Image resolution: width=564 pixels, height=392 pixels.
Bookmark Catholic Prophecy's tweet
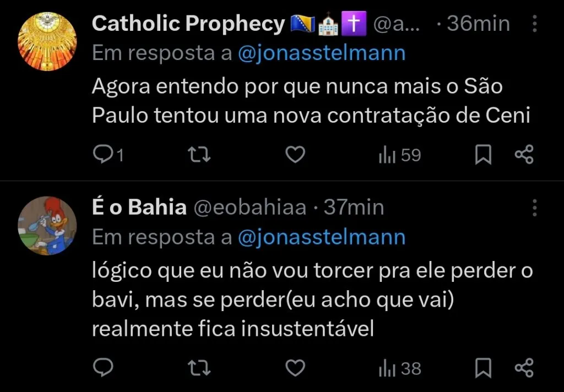click(x=482, y=155)
